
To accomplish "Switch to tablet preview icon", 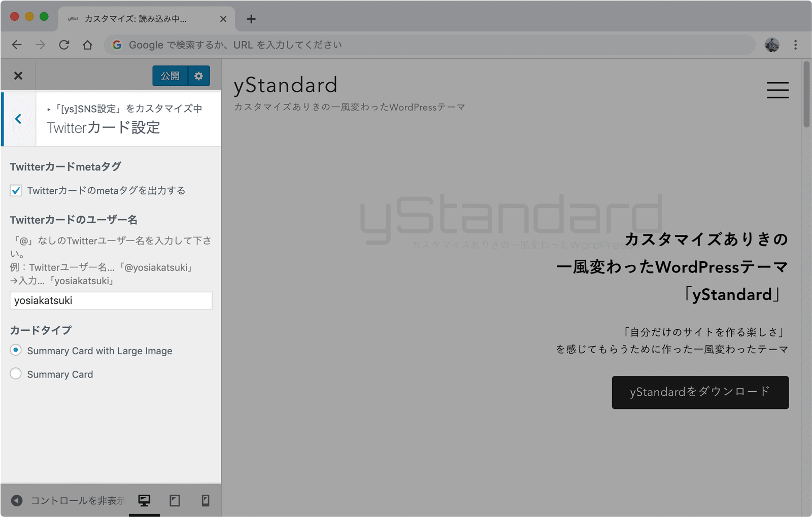I will [x=175, y=501].
